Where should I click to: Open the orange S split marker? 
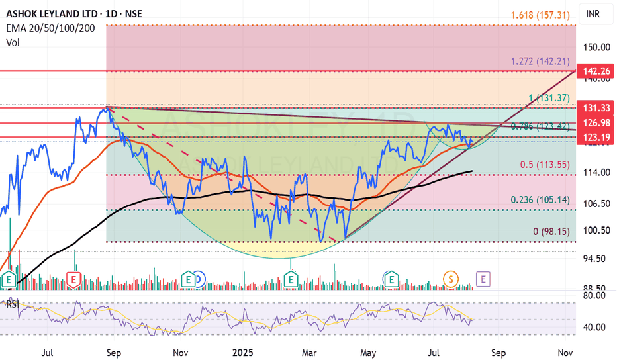451,279
